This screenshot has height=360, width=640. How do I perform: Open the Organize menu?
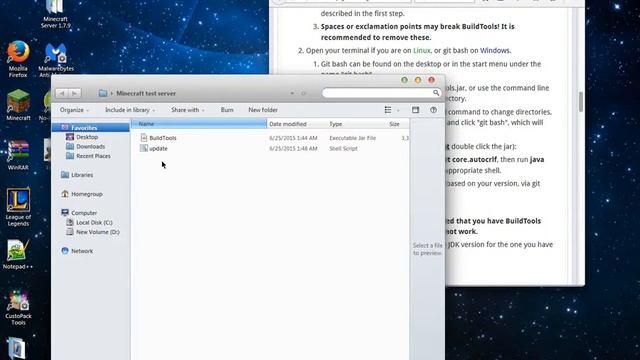(x=74, y=110)
